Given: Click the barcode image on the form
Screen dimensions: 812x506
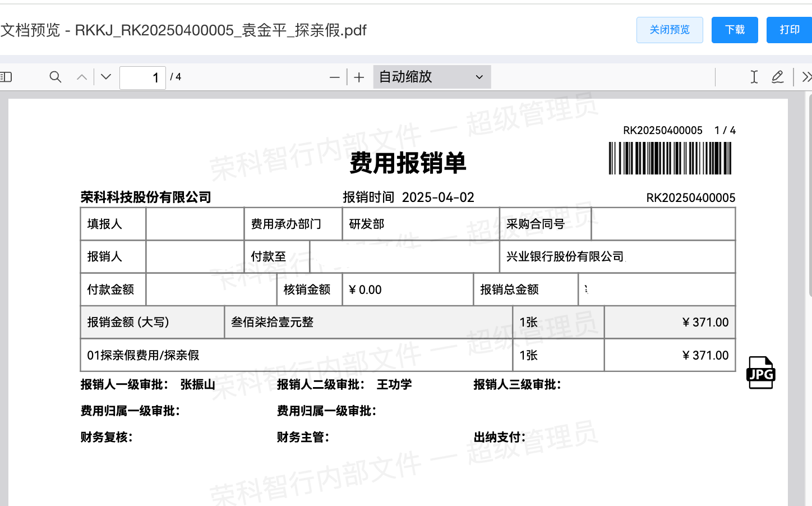Looking at the screenshot, I should [670, 158].
